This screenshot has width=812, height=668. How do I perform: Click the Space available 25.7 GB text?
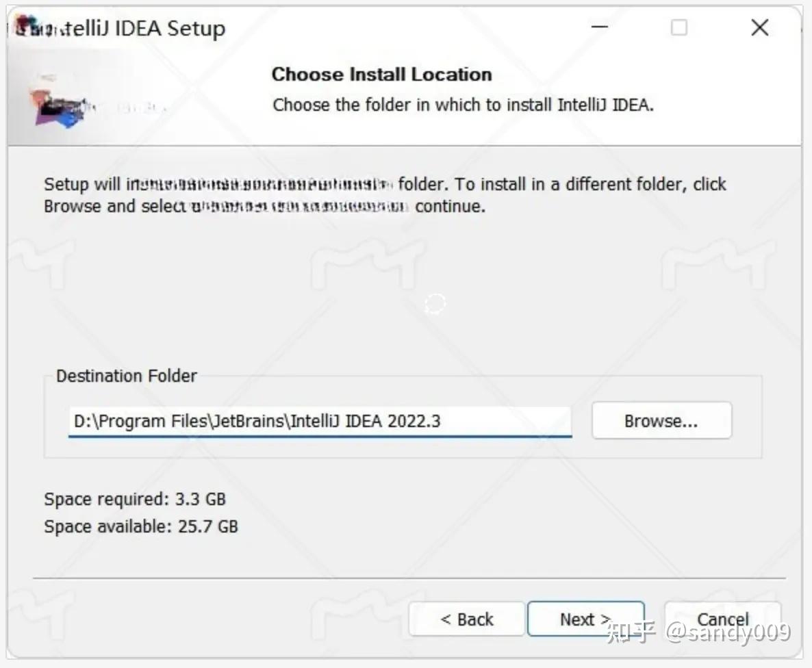tap(140, 526)
